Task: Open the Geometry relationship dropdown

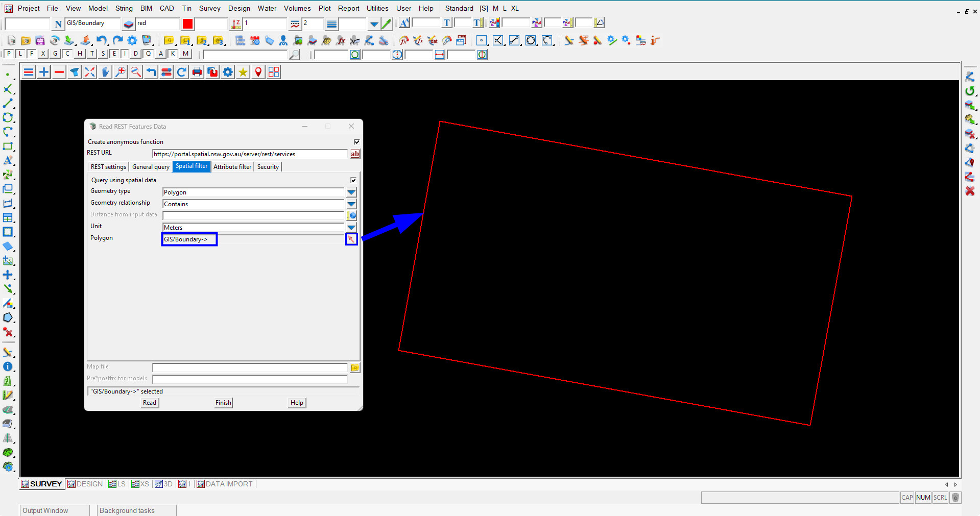Action: click(x=351, y=204)
